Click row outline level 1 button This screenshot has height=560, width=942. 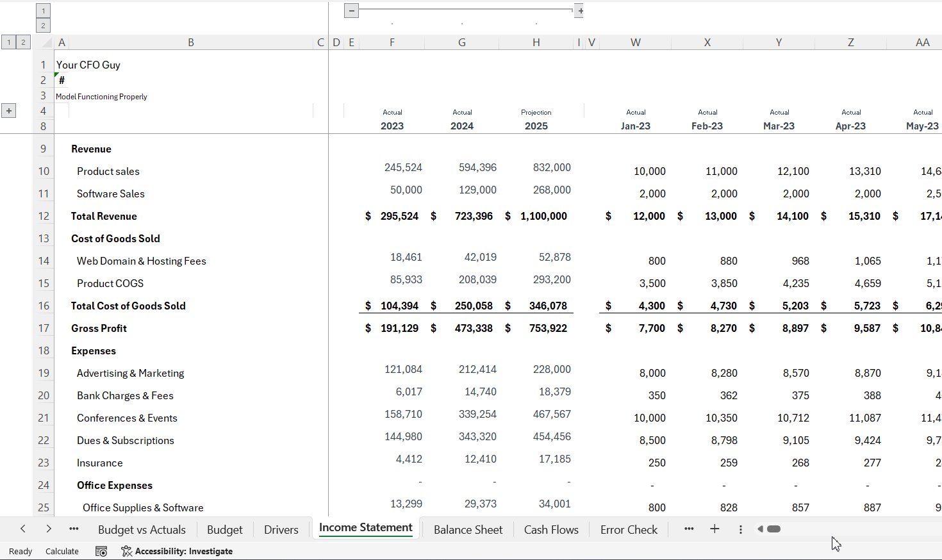point(9,42)
